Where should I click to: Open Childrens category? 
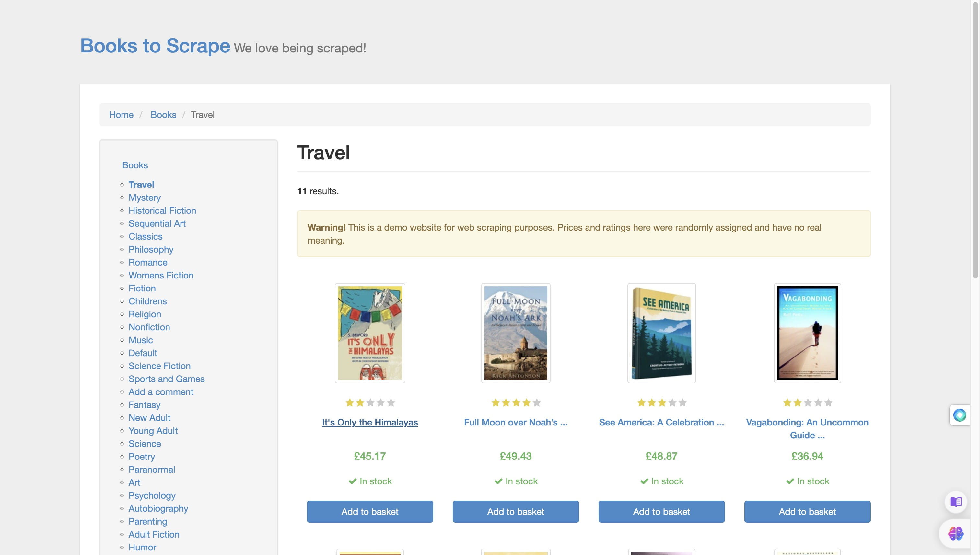pos(148,301)
